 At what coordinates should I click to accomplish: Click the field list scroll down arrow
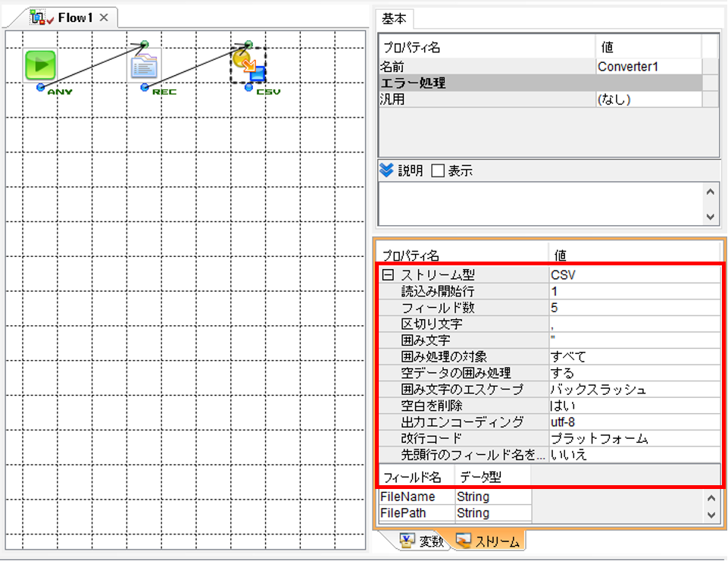click(711, 515)
